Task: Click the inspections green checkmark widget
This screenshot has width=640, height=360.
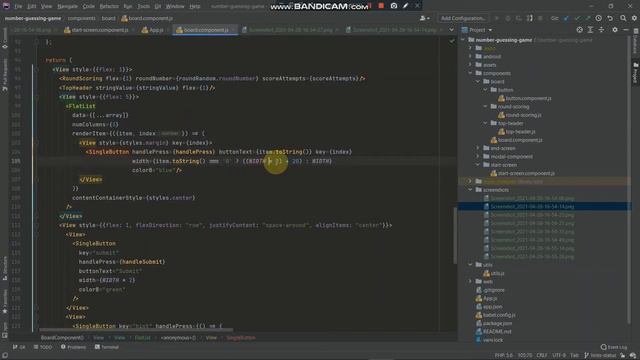Action: [451, 41]
